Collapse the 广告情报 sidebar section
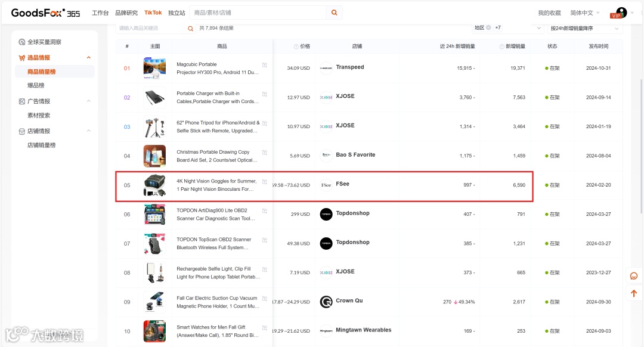Screen dimensions: 644x347 pos(89,101)
